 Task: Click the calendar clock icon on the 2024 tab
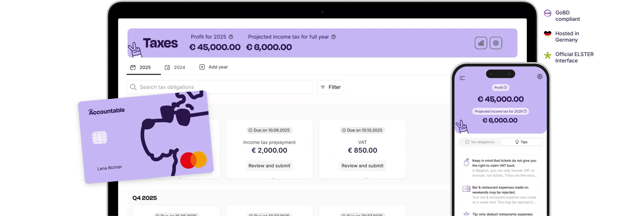pyautogui.click(x=167, y=67)
